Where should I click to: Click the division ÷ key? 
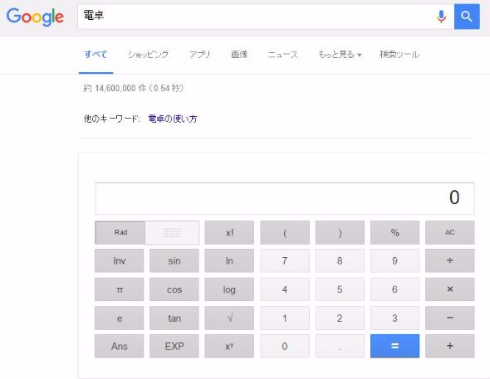pos(450,261)
